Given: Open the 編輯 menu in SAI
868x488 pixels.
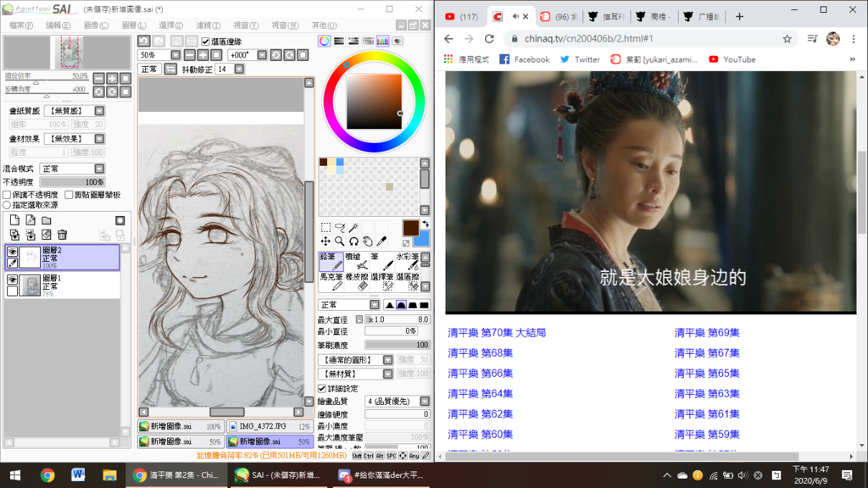Looking at the screenshot, I should click(58, 25).
